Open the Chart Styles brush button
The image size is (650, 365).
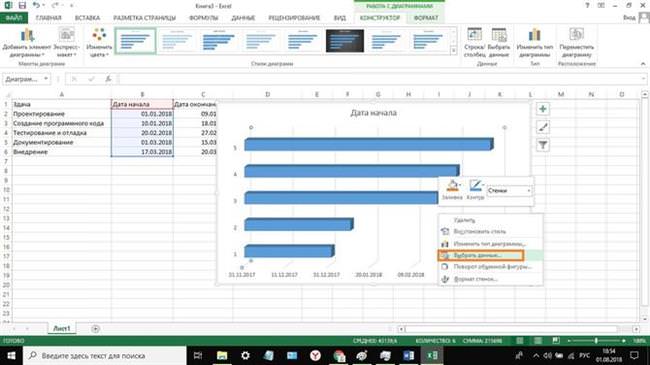tap(543, 127)
